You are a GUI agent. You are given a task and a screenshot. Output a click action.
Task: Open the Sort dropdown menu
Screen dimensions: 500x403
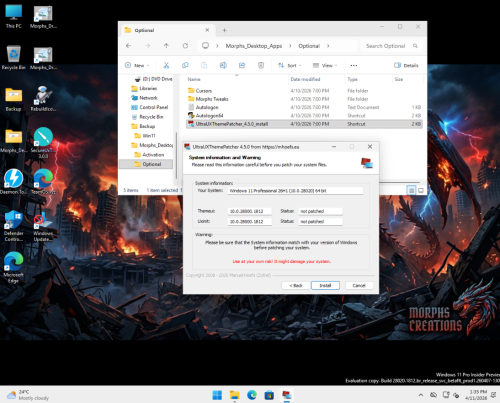(289, 65)
